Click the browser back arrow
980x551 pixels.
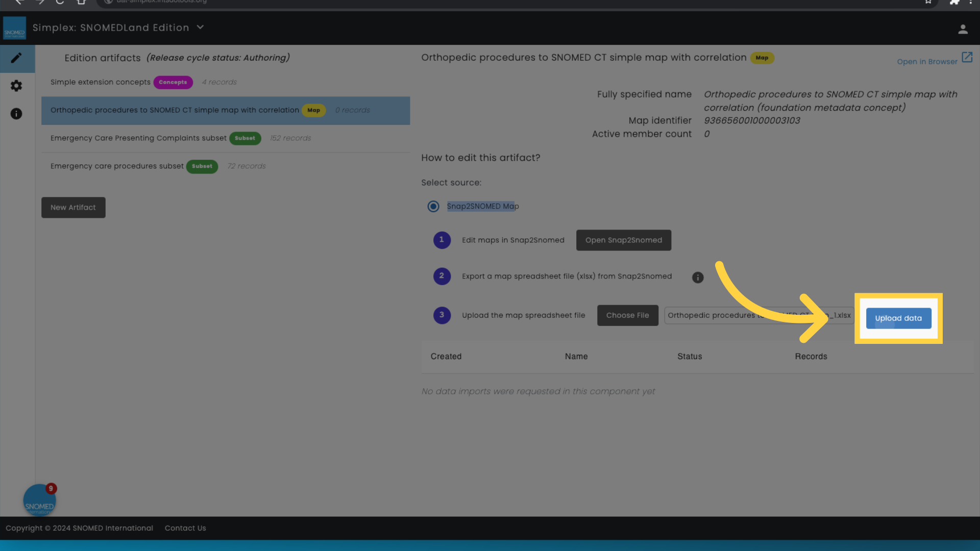coord(19,2)
